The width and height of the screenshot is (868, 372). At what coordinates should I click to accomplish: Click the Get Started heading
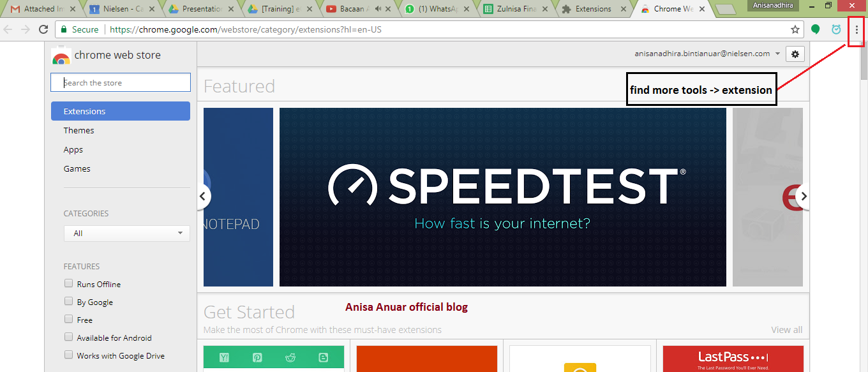tap(249, 312)
